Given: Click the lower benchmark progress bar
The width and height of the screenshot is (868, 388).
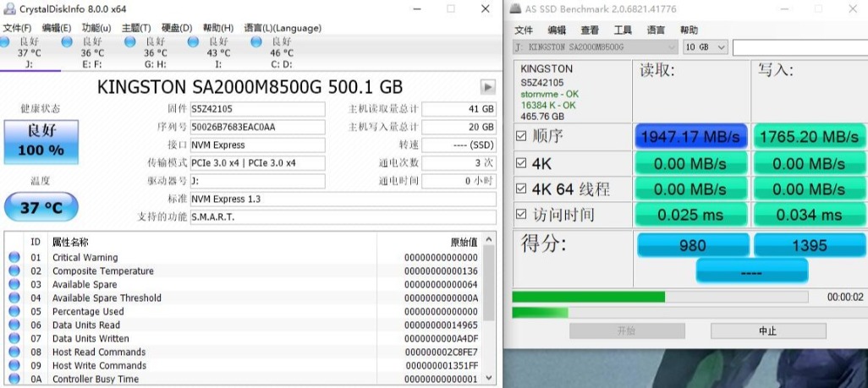Looking at the screenshot, I should (x=690, y=312).
